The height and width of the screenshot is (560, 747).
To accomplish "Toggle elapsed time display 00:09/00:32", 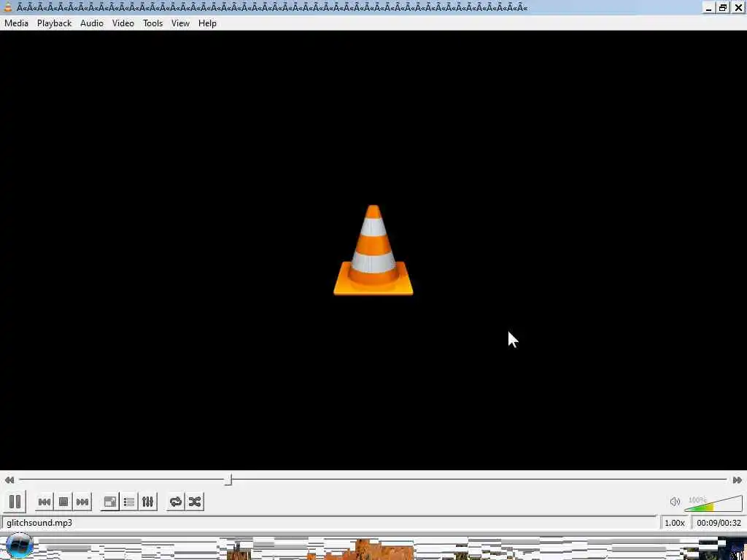I will point(719,523).
